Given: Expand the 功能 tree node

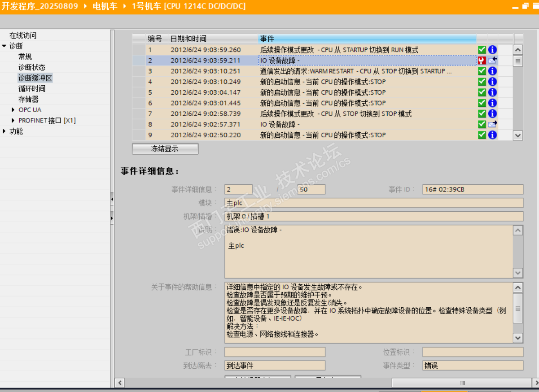Looking at the screenshot, I should pos(4,131).
